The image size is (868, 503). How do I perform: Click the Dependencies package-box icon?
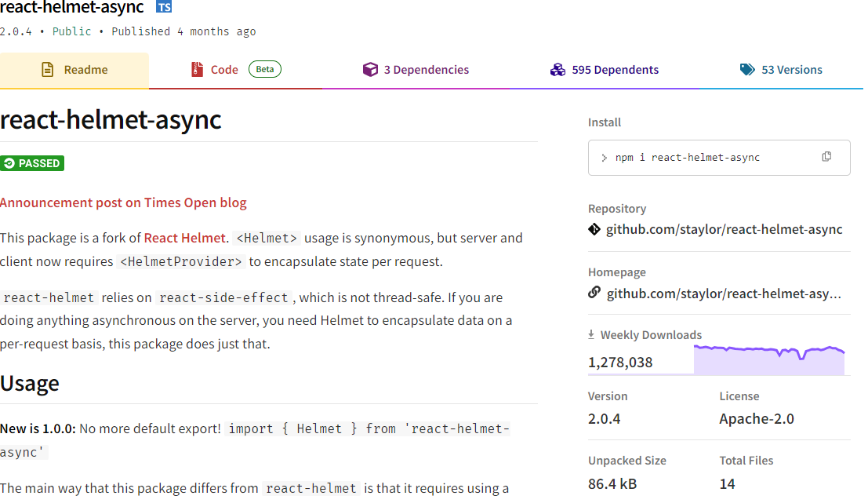[370, 69]
